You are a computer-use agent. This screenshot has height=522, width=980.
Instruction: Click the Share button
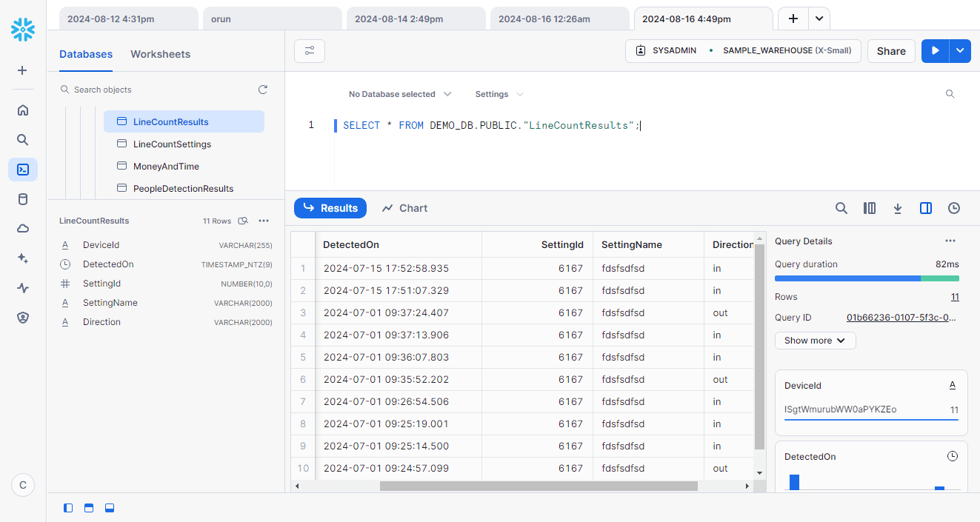pyautogui.click(x=890, y=51)
